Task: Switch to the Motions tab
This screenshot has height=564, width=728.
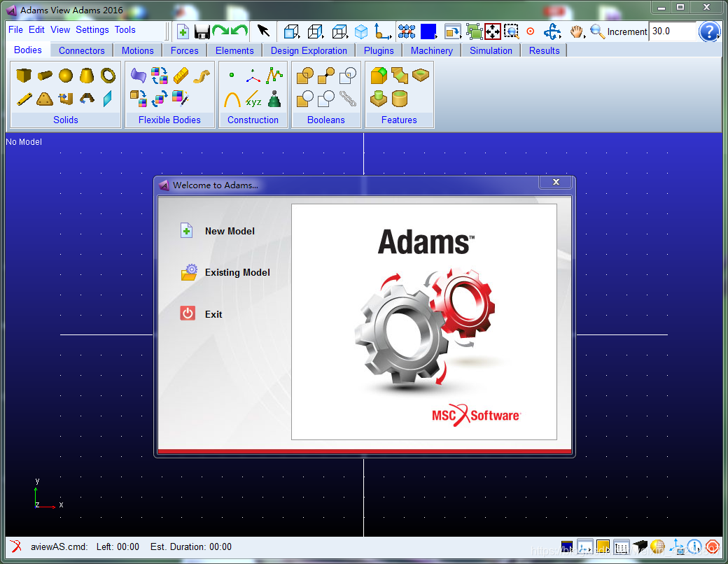Action: (x=137, y=50)
